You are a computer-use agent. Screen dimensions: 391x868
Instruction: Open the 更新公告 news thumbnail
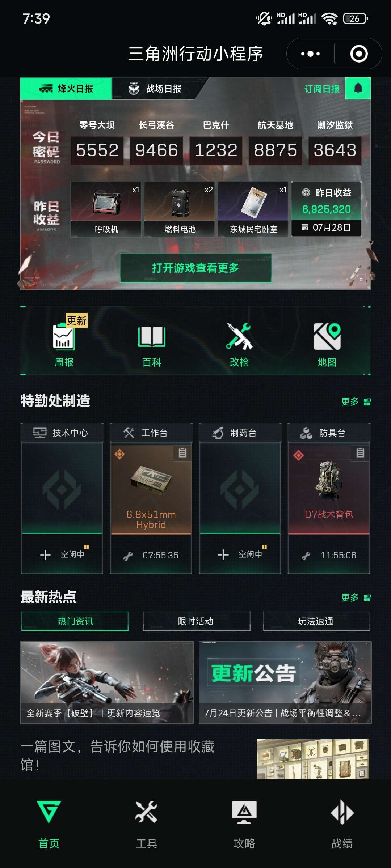click(285, 682)
